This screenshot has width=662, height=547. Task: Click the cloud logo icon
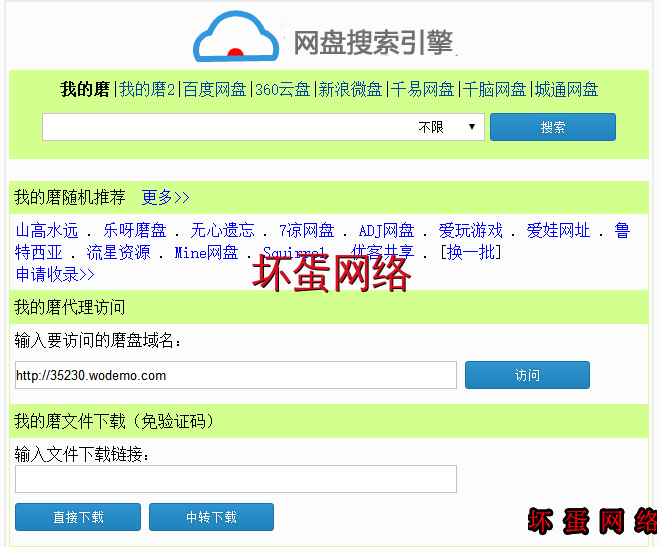[x=236, y=37]
